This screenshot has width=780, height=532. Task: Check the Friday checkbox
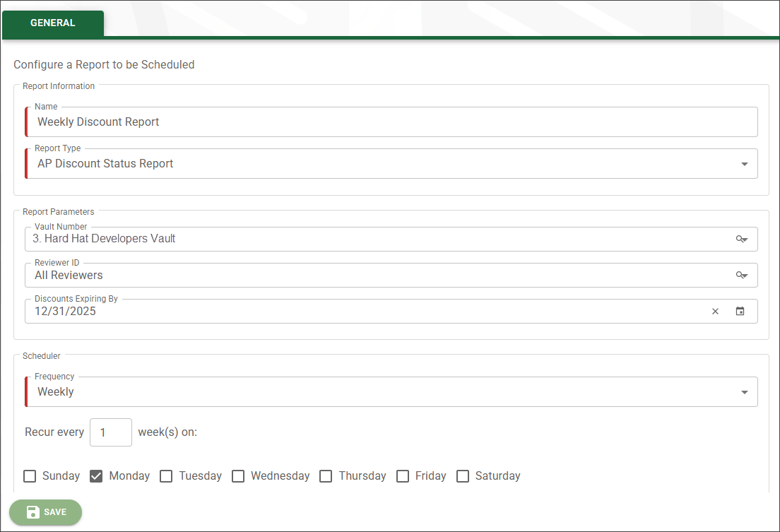pos(403,476)
